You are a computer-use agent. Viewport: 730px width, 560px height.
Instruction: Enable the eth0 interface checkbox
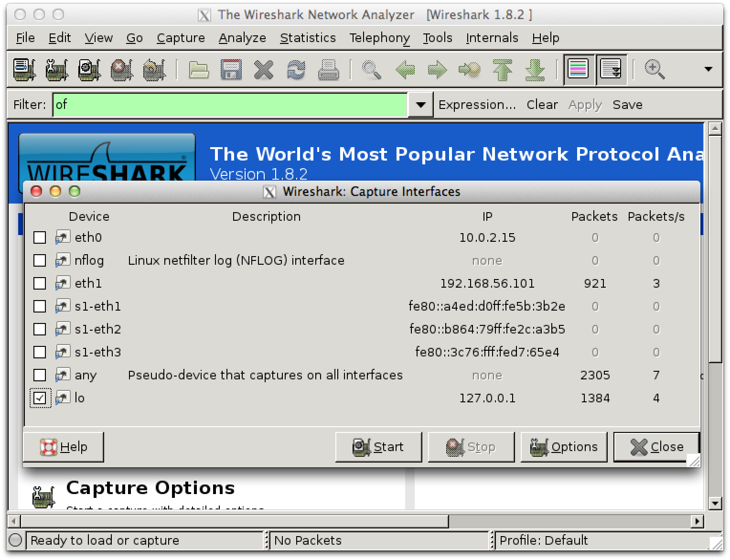(x=40, y=237)
